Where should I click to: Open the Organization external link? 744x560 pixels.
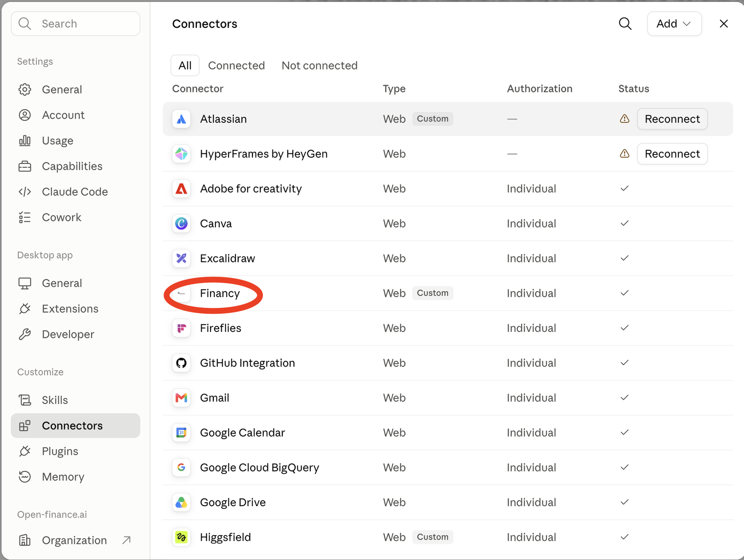[75, 540]
